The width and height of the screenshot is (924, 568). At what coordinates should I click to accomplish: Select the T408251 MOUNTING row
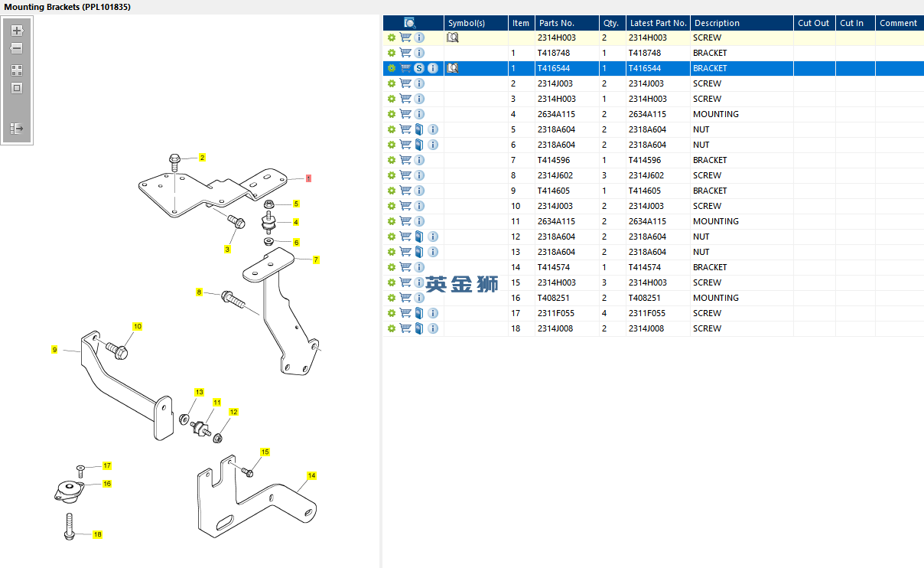click(x=653, y=298)
